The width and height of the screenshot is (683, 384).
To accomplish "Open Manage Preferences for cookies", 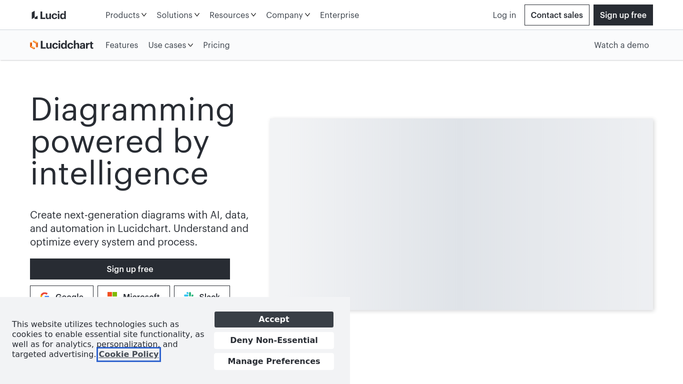I will click(x=274, y=361).
